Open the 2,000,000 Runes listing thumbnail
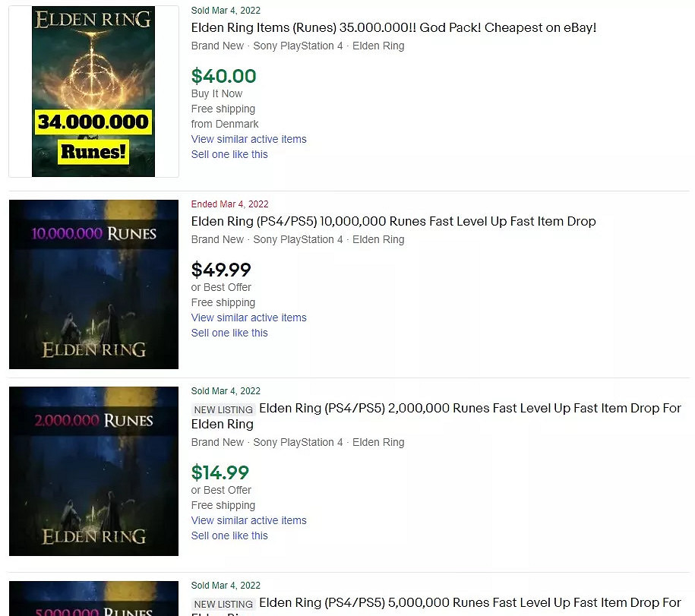695x616 pixels. coord(93,471)
